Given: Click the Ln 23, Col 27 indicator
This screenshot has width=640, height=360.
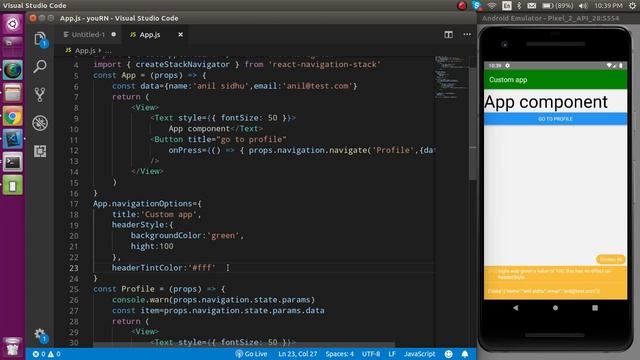Looking at the screenshot, I should [298, 354].
